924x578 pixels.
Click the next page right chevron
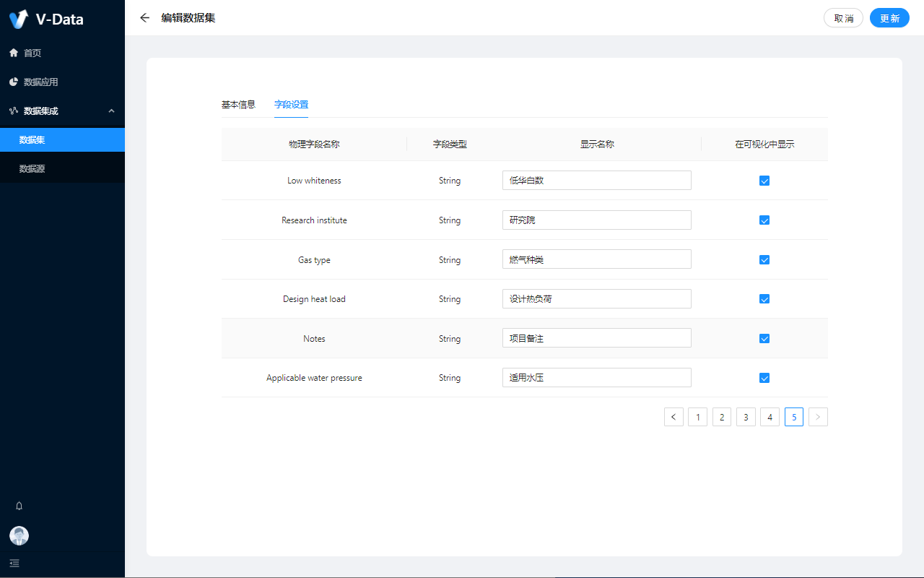coord(818,417)
